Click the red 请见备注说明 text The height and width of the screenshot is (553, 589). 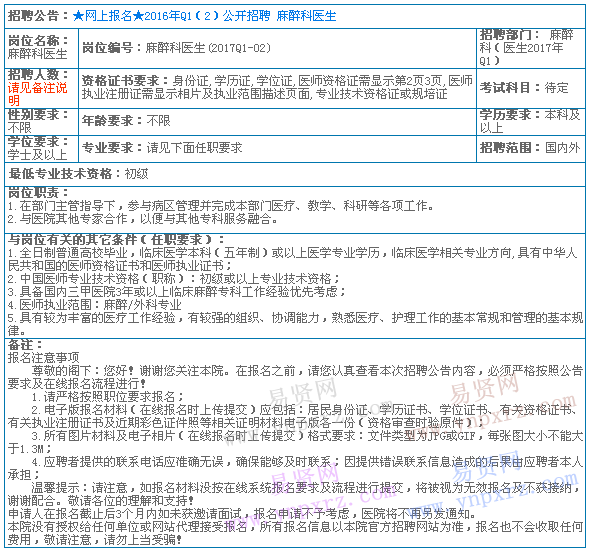(37, 94)
